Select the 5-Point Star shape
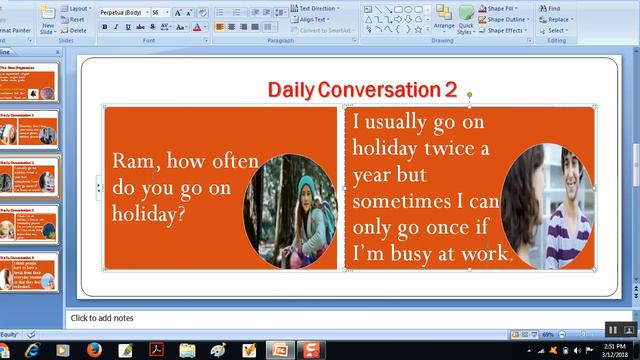640x360 pixels. pyautogui.click(x=418, y=29)
